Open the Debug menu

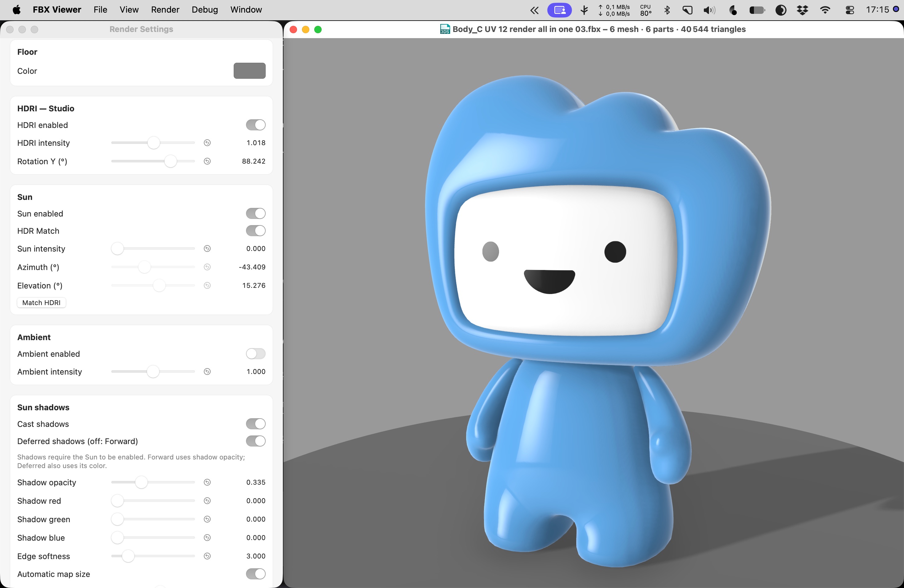[x=205, y=10]
